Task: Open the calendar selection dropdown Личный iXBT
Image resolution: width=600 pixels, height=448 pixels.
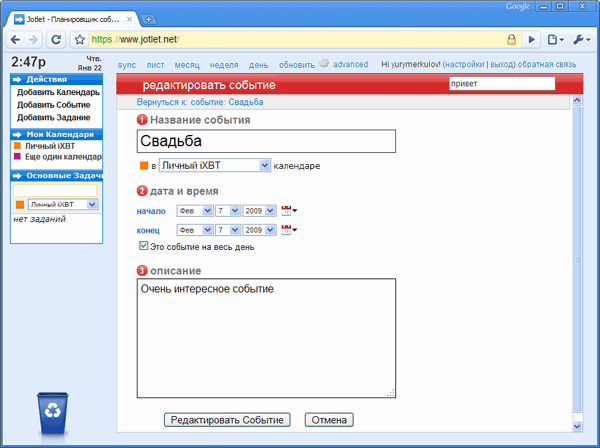Action: coord(215,165)
